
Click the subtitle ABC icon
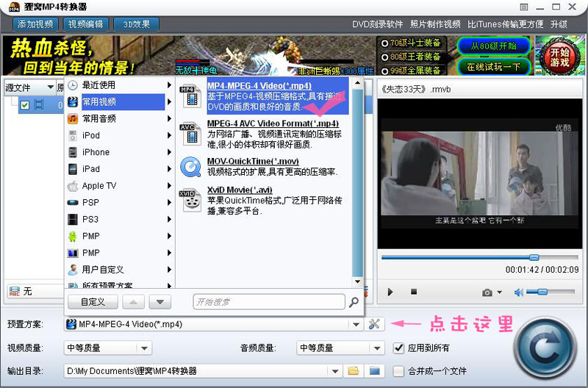(x=15, y=291)
